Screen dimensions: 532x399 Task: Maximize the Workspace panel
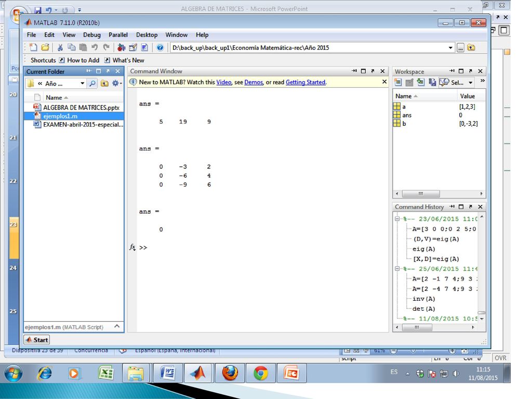pos(461,71)
